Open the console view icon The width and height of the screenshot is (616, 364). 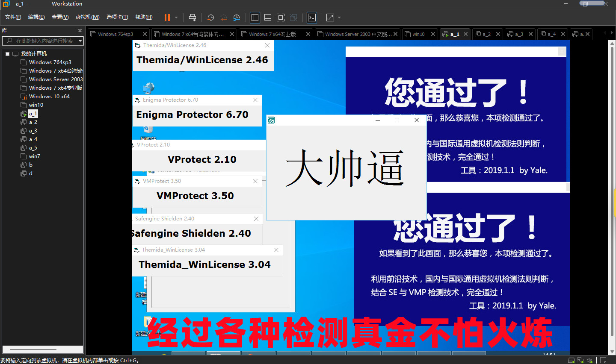[312, 18]
